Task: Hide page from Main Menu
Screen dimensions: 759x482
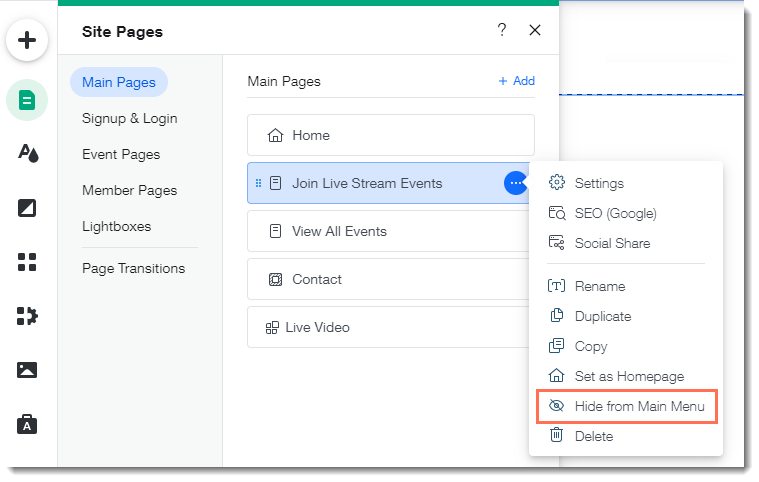Action: [627, 407]
